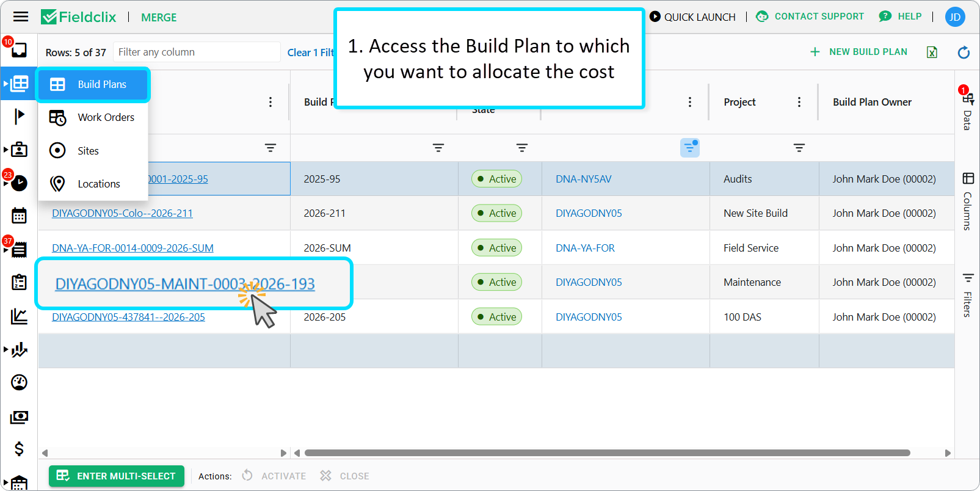Open site link DNA-YA-FOR

585,248
